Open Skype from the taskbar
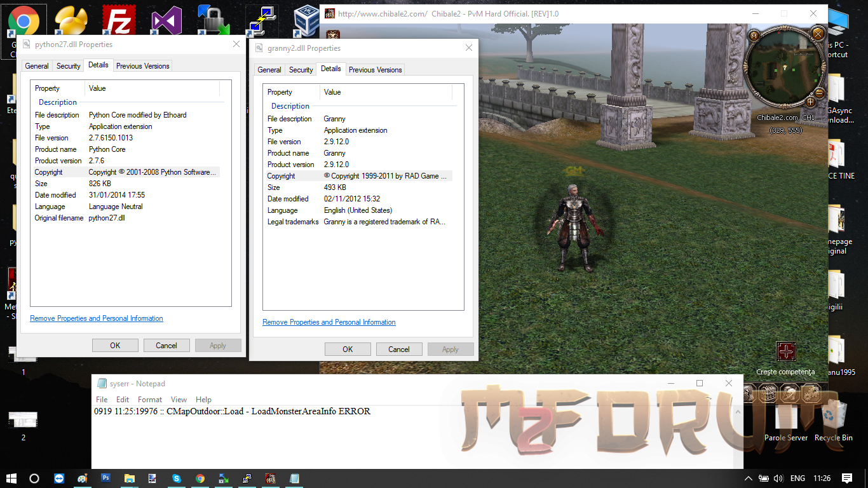 click(x=177, y=478)
